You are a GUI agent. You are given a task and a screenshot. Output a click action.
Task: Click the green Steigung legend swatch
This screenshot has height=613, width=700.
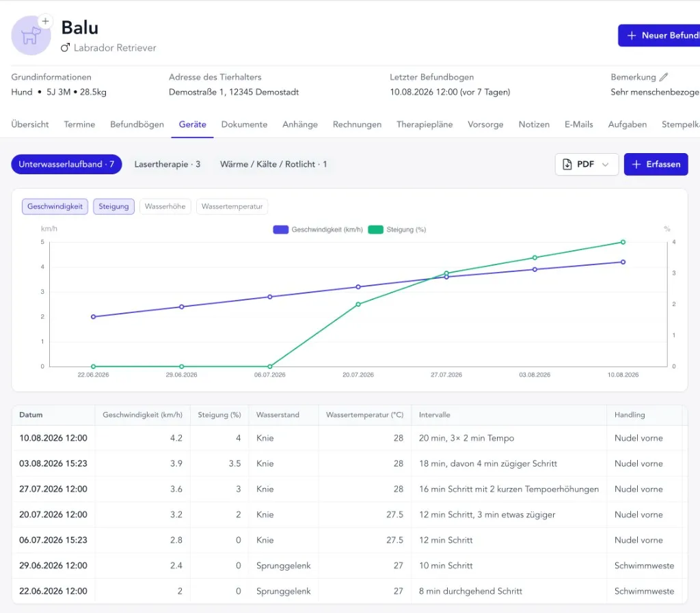click(x=375, y=230)
